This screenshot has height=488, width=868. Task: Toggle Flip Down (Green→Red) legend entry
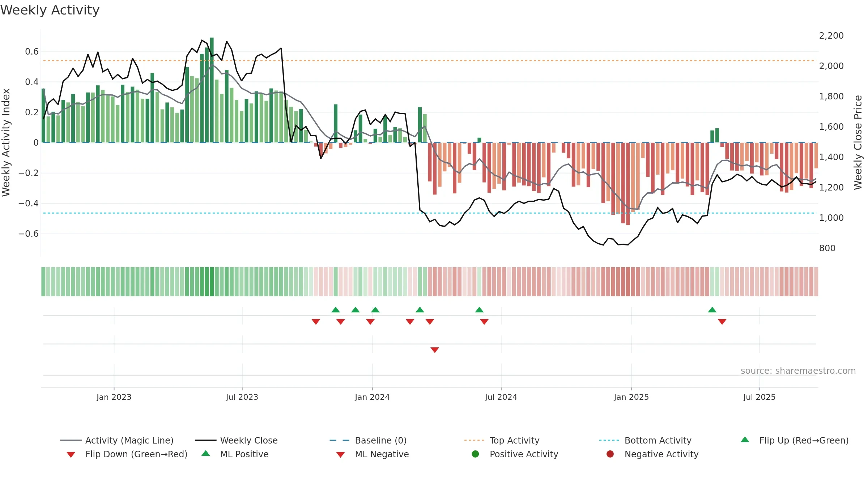click(x=127, y=454)
